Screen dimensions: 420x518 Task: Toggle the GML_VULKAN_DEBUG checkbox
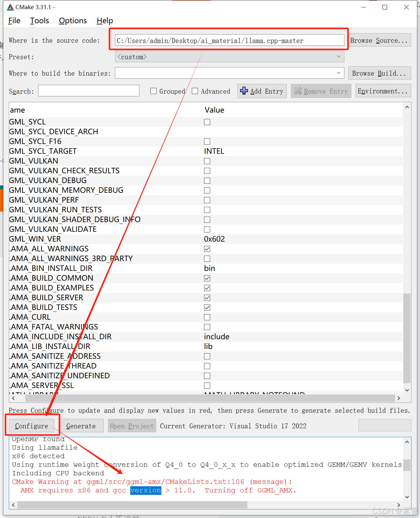click(x=207, y=181)
